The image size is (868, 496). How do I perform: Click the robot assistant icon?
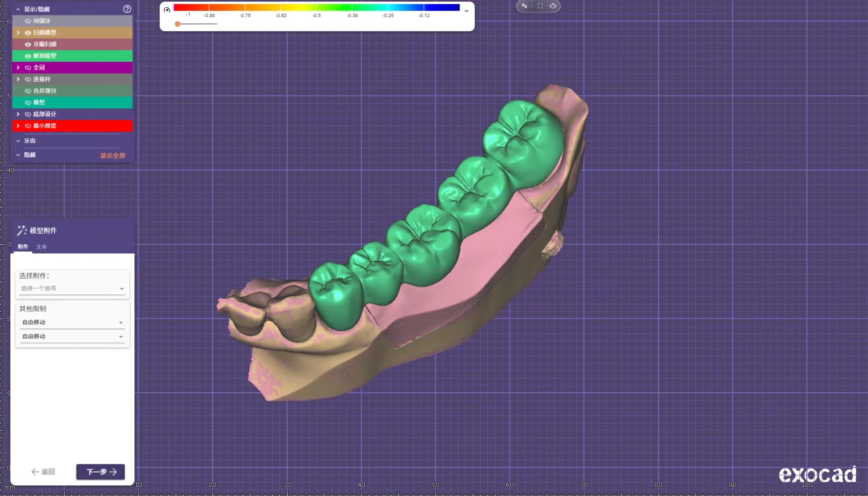click(x=553, y=6)
